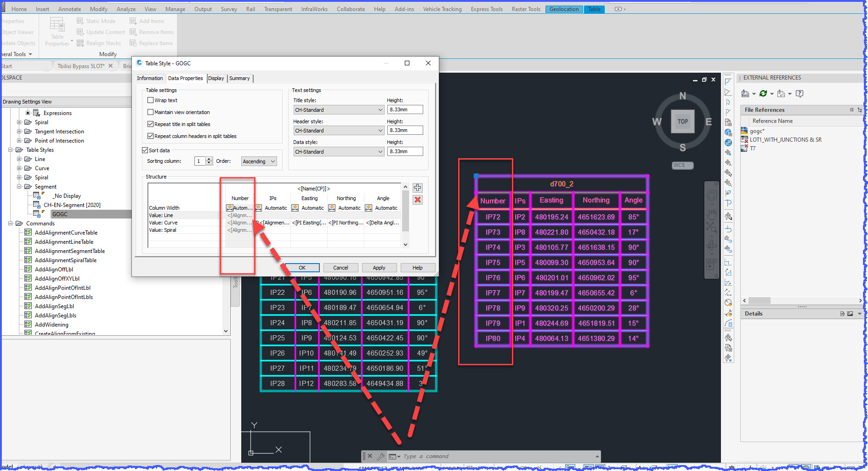Uncheck Repeat column headers in split tables
This screenshot has height=471, width=868.
click(150, 136)
